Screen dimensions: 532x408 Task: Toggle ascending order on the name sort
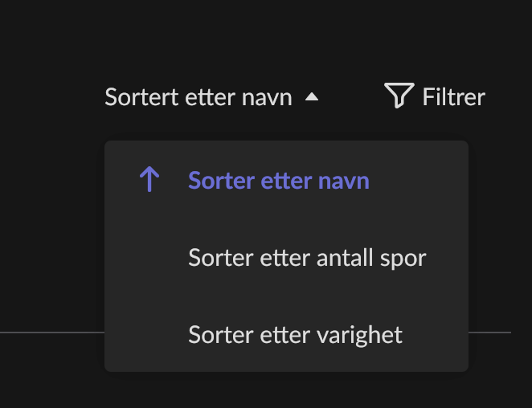149,180
